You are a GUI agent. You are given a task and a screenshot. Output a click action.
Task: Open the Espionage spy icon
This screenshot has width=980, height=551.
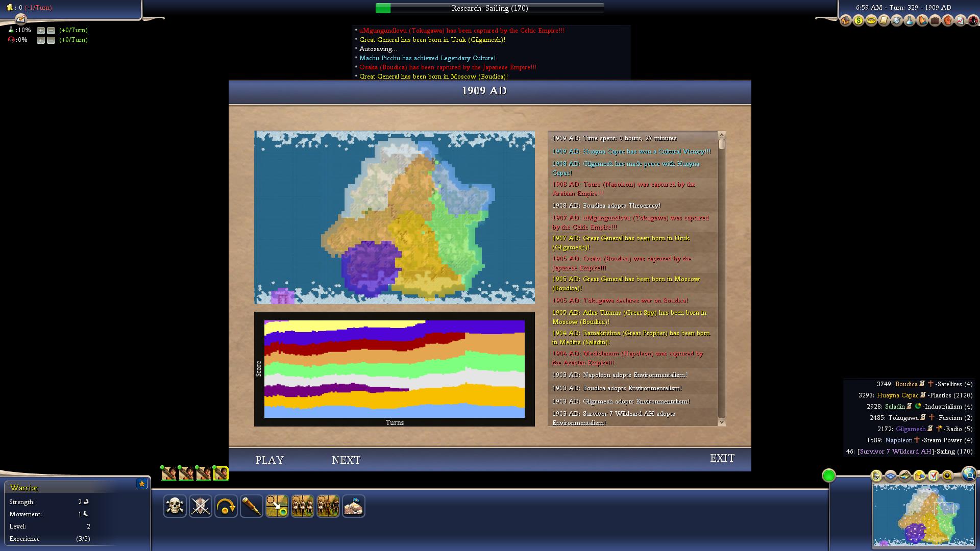[x=973, y=21]
